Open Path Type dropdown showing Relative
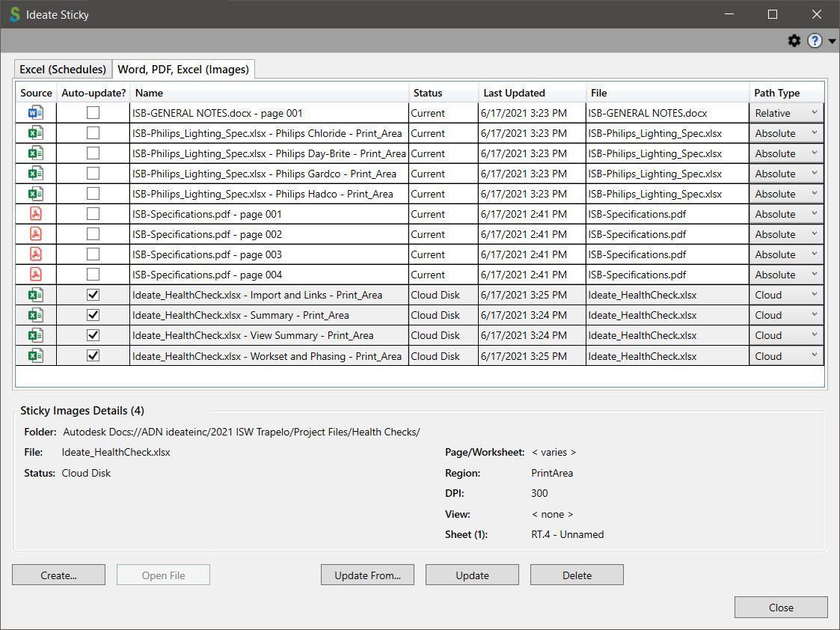 (x=786, y=113)
